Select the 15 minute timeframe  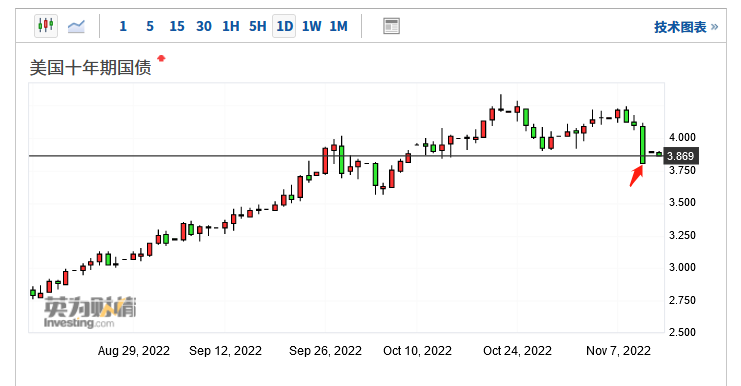pyautogui.click(x=177, y=26)
